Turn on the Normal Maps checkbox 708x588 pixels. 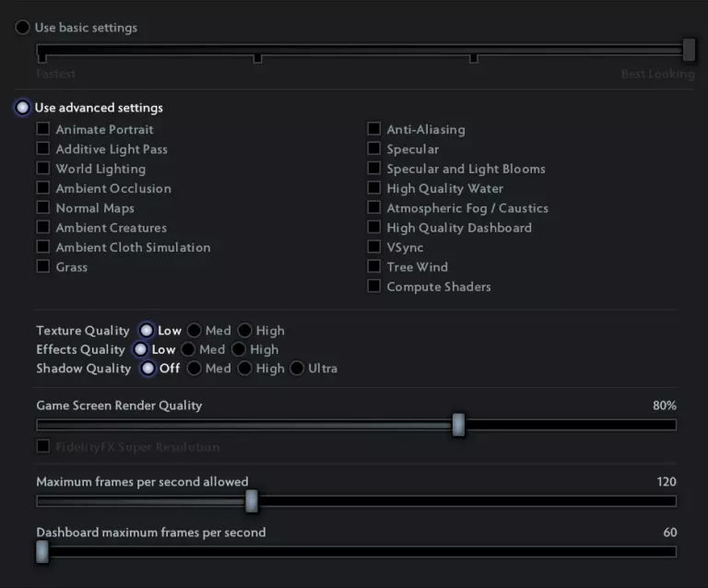pyautogui.click(x=43, y=207)
